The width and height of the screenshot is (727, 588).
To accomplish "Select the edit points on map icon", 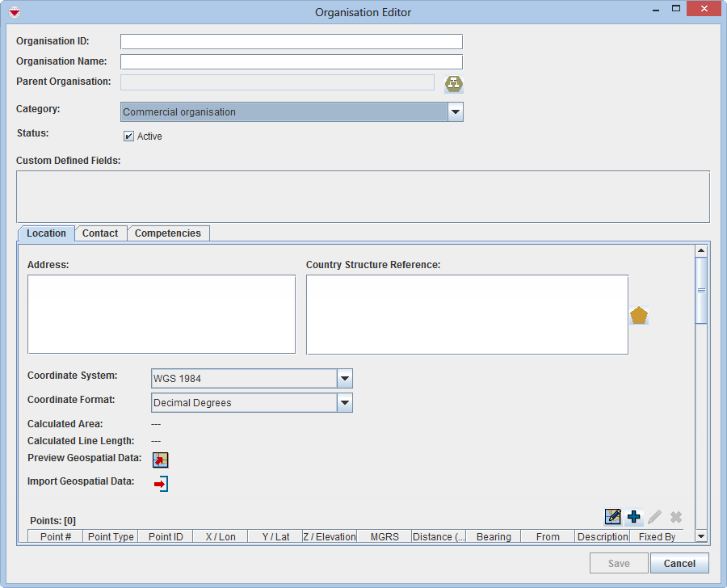I will [x=613, y=516].
